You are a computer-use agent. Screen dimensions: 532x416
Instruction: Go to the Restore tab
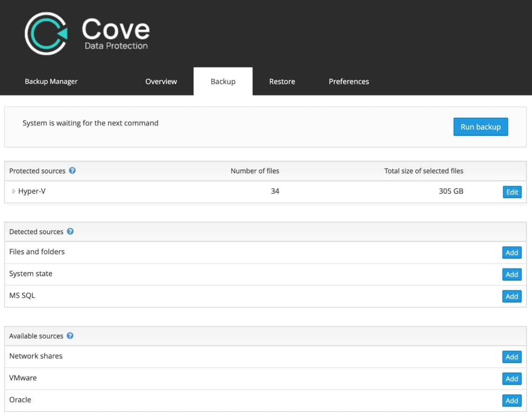point(282,82)
